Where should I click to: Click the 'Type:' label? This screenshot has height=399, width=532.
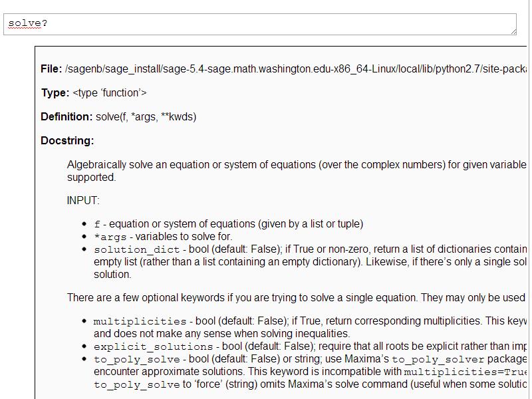(55, 93)
